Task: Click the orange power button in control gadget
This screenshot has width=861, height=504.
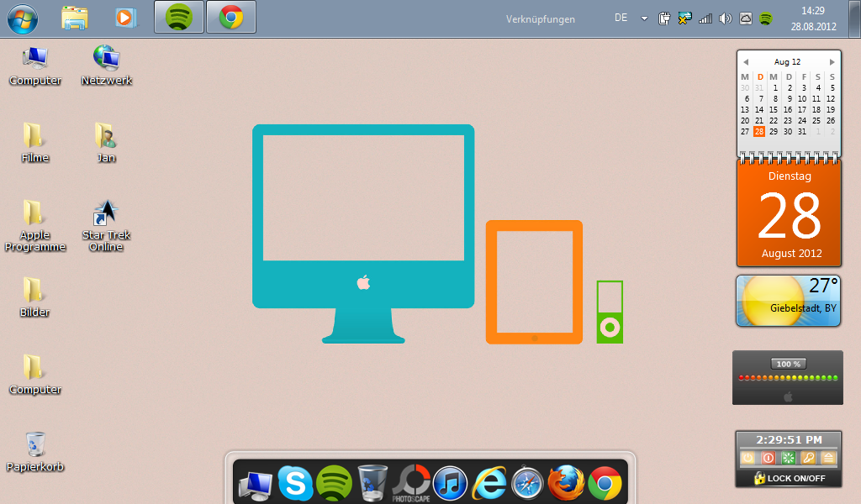Action: pyautogui.click(x=747, y=458)
